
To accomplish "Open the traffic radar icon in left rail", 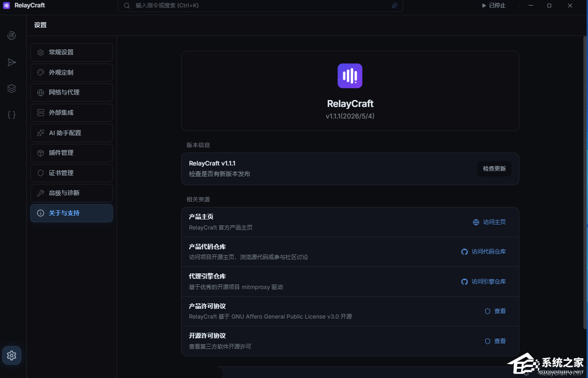I will (12, 35).
